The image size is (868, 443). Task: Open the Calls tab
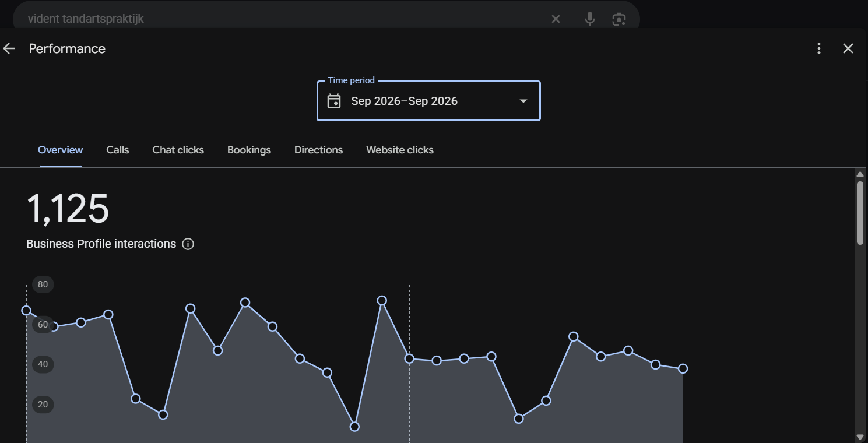[118, 150]
